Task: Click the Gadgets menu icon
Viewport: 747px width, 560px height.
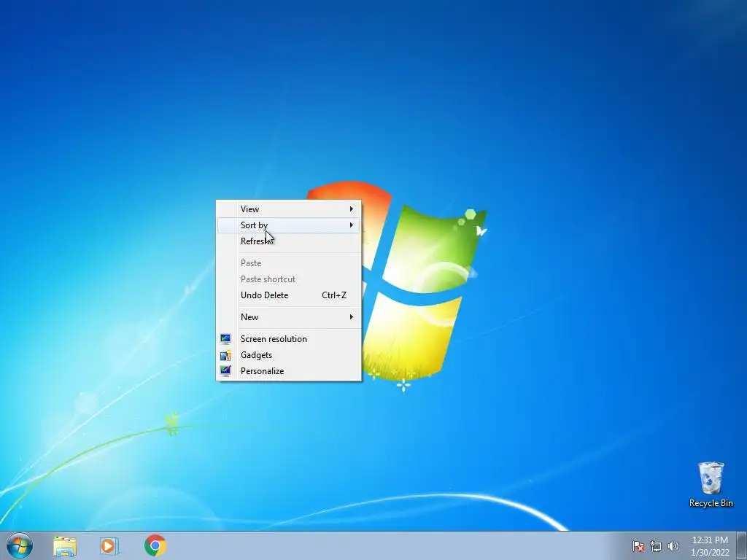Action: point(225,355)
